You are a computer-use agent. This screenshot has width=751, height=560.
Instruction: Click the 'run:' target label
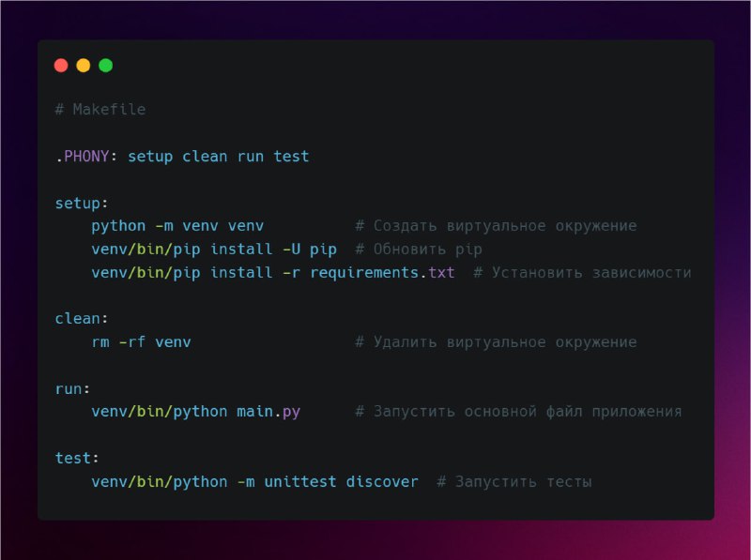[72, 388]
